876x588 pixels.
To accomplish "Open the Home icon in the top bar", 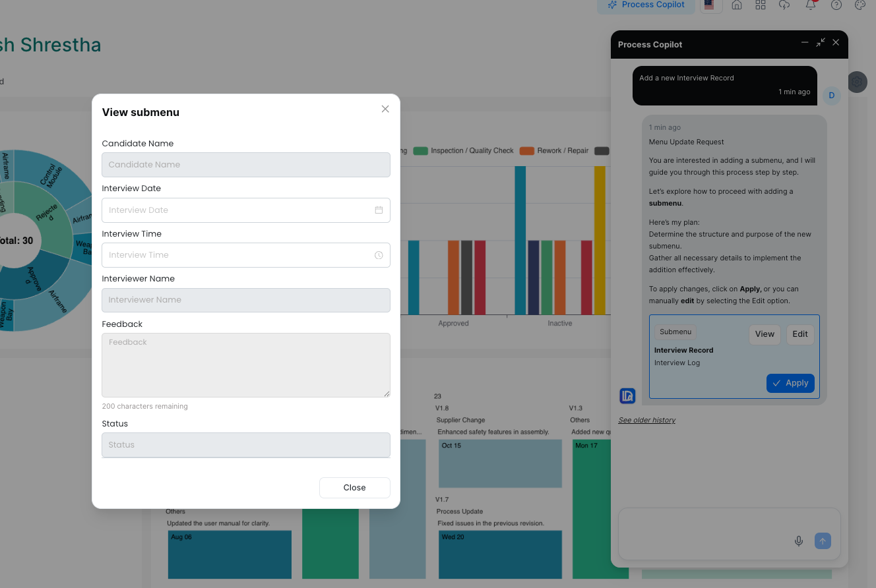I will click(x=737, y=5).
